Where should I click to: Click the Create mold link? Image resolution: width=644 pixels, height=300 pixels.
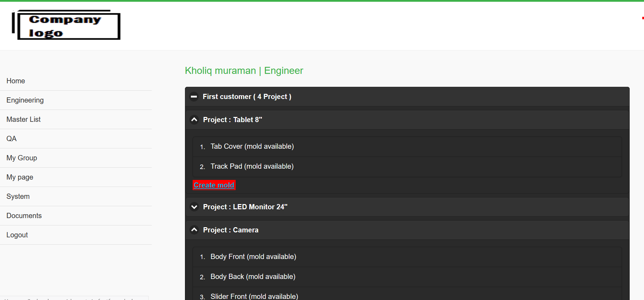(214, 185)
